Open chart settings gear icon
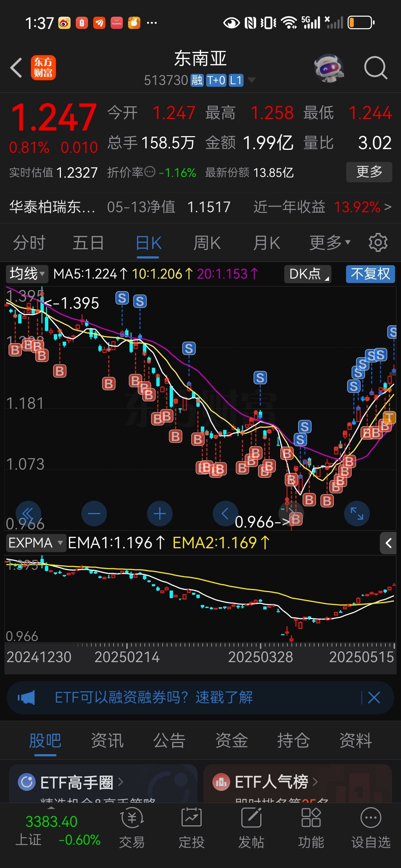This screenshot has height=868, width=401. [x=378, y=243]
